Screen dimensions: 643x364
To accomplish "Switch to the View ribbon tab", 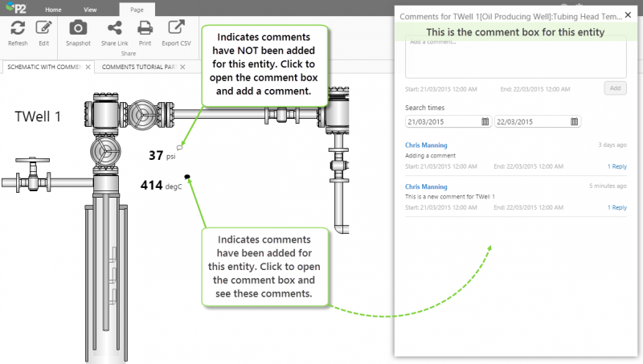I will click(90, 10).
